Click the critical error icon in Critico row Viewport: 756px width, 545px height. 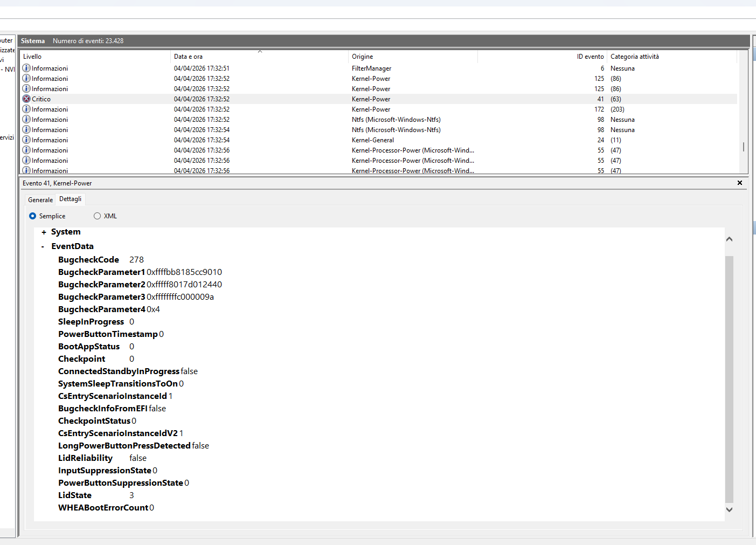click(26, 99)
